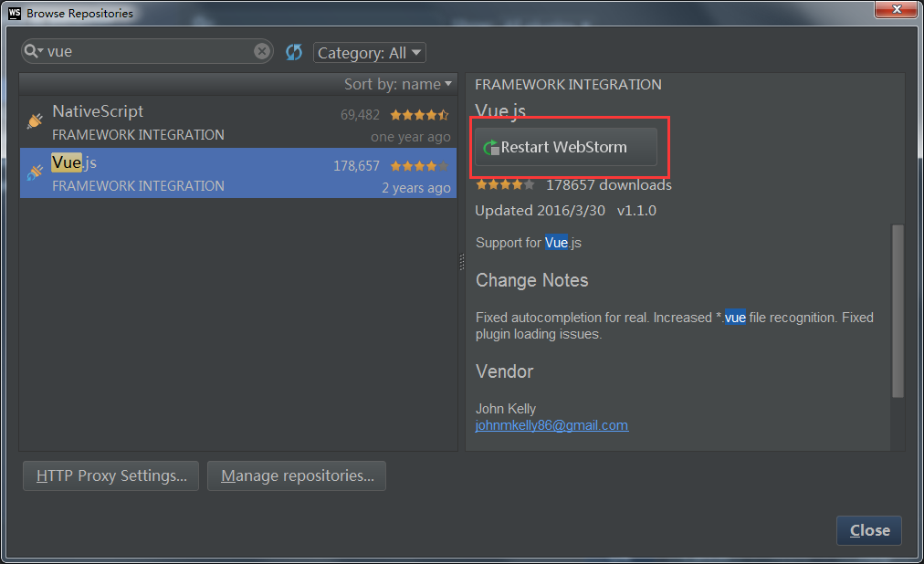Reload the plugin repository list
The image size is (924, 564).
pyautogui.click(x=294, y=52)
